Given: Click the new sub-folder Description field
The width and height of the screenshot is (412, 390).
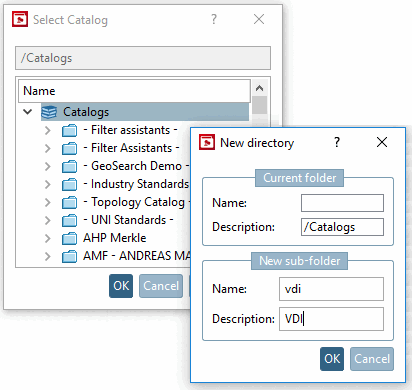Looking at the screenshot, I should tap(331, 319).
